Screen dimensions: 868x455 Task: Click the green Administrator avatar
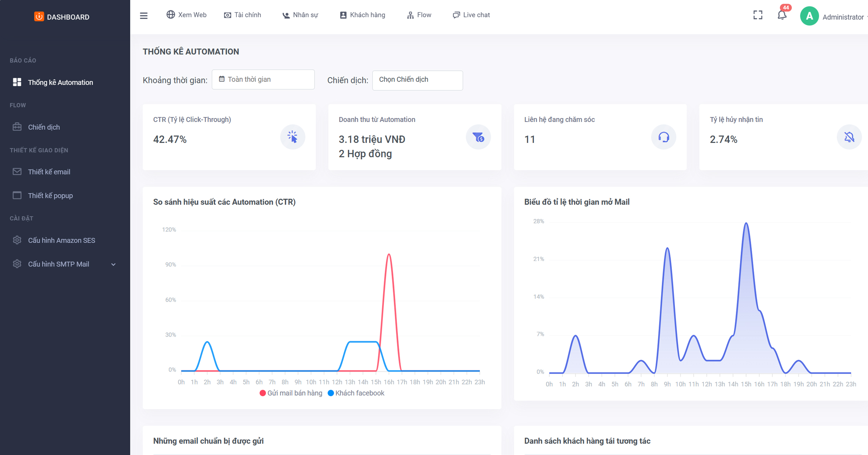click(809, 16)
